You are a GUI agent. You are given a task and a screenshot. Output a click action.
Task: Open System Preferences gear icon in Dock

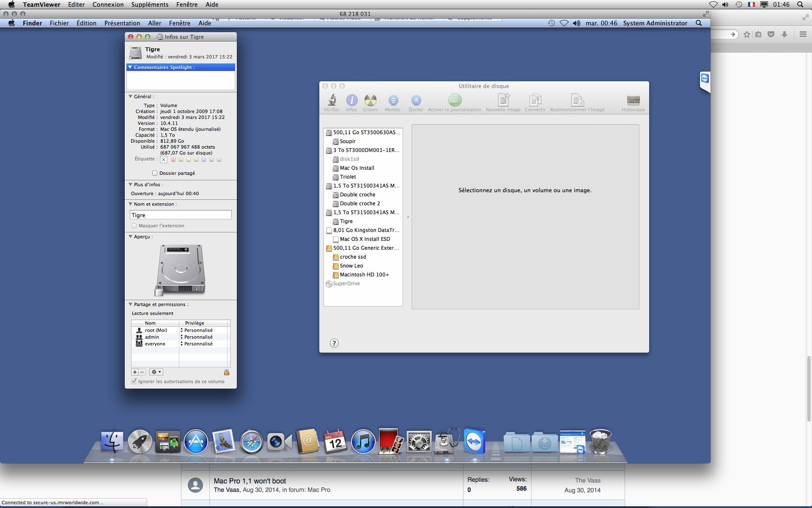[419, 442]
